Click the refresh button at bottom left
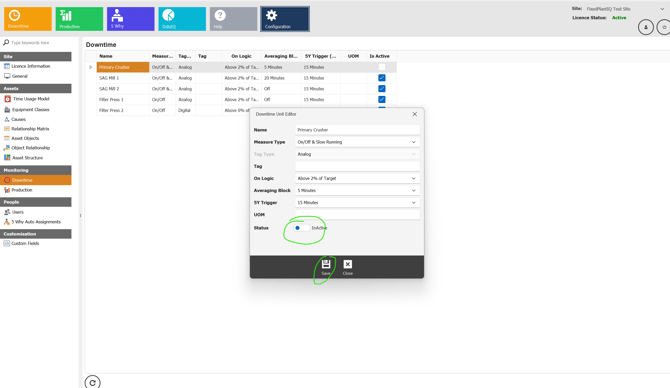 [92, 382]
